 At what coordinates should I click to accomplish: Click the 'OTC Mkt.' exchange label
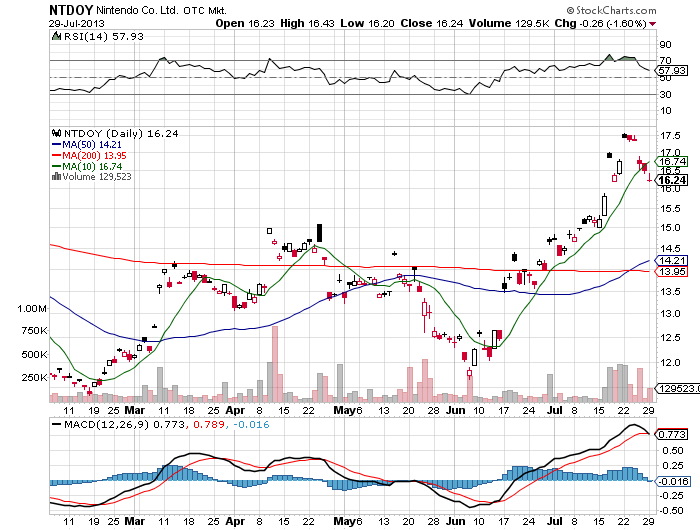[x=205, y=11]
